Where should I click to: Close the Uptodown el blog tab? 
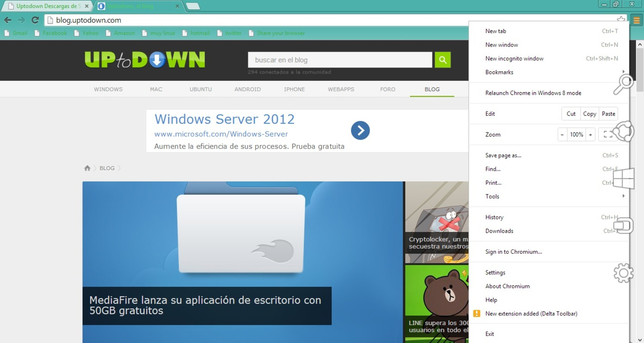click(x=178, y=6)
